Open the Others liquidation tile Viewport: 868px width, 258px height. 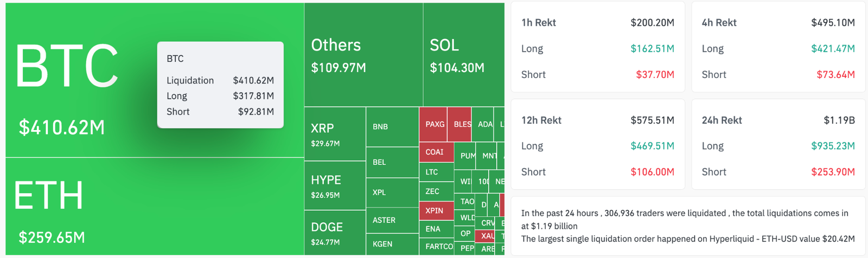(363, 55)
